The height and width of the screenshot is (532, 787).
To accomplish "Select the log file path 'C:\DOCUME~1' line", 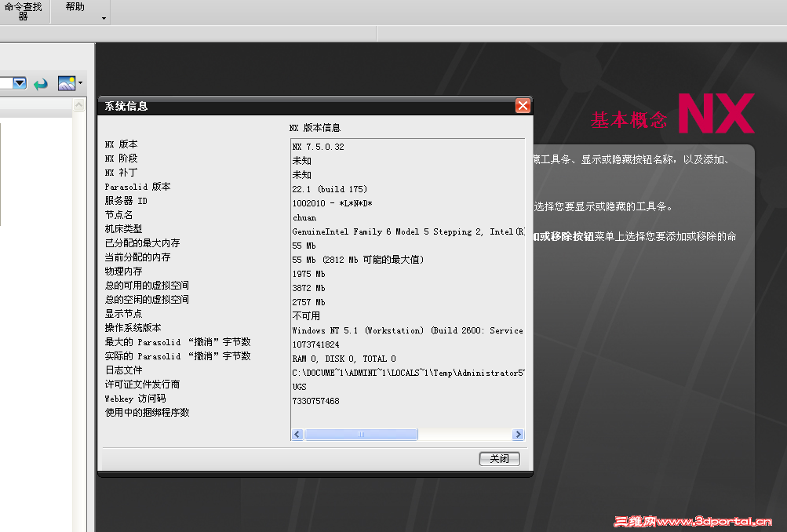I will (x=409, y=373).
